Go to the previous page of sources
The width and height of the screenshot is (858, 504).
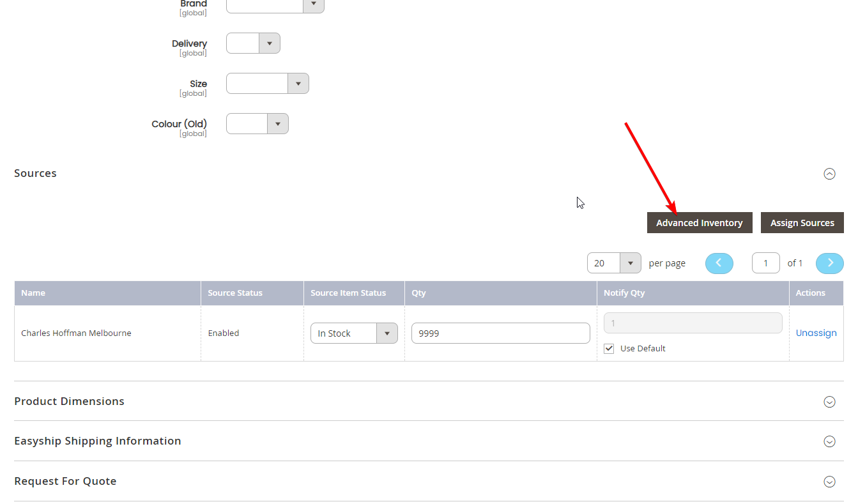click(x=719, y=263)
